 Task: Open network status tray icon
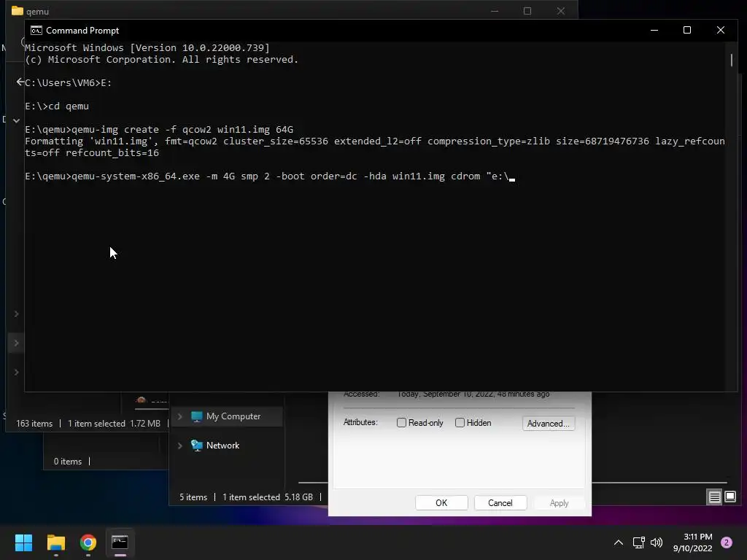tap(638, 542)
